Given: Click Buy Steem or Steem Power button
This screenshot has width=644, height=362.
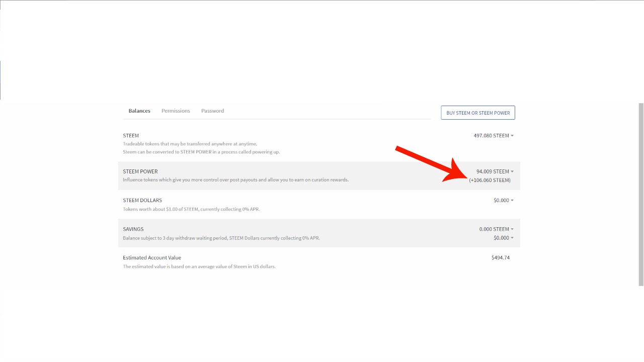Looking at the screenshot, I should [478, 113].
